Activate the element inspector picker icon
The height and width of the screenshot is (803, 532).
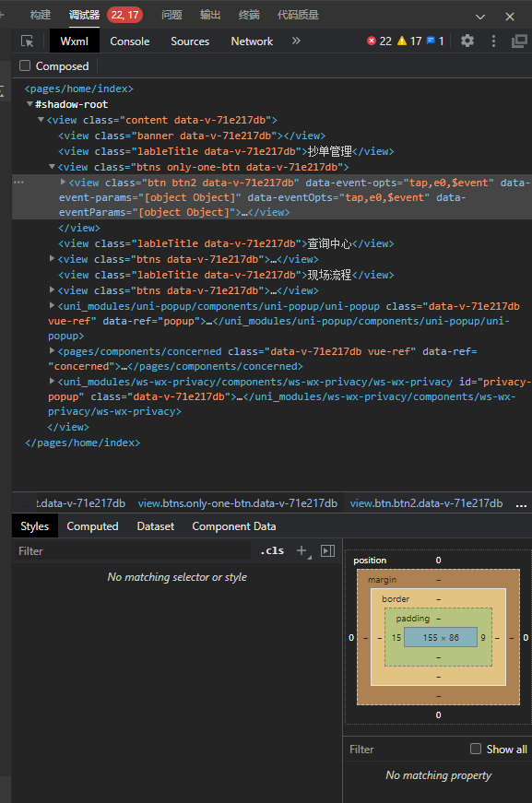27,41
